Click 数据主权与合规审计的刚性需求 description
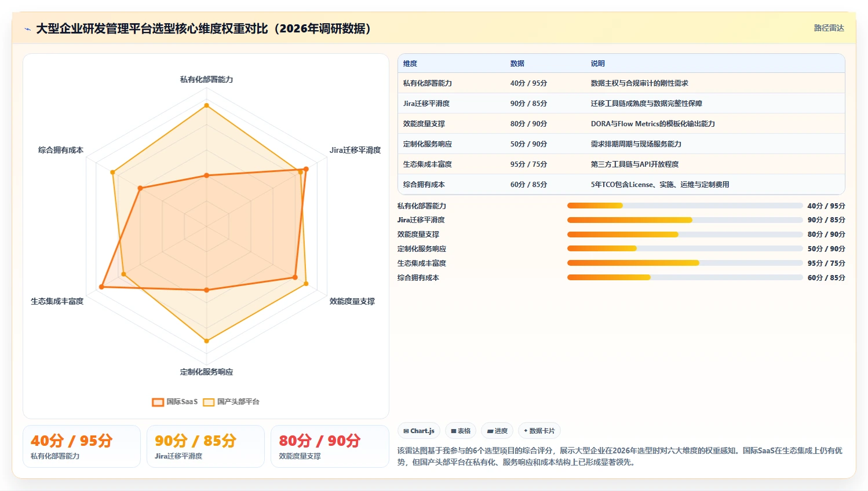Viewport: 868px width, 491px height. tap(640, 83)
